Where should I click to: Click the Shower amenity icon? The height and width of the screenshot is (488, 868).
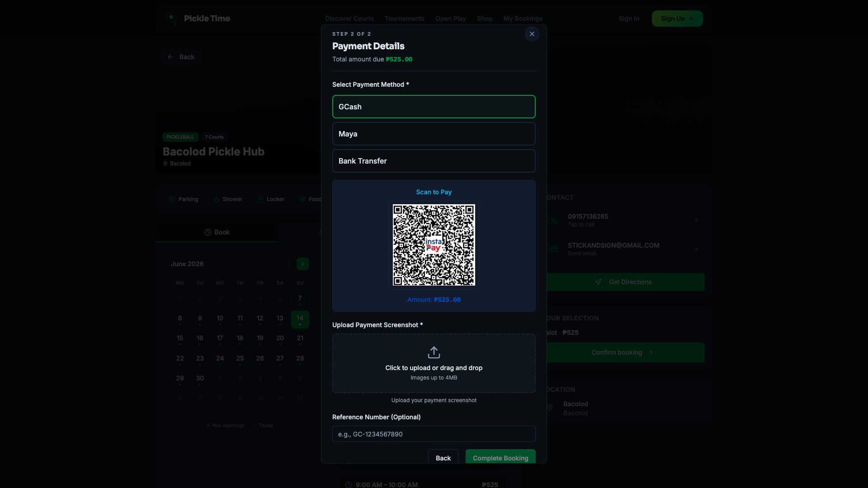(217, 199)
